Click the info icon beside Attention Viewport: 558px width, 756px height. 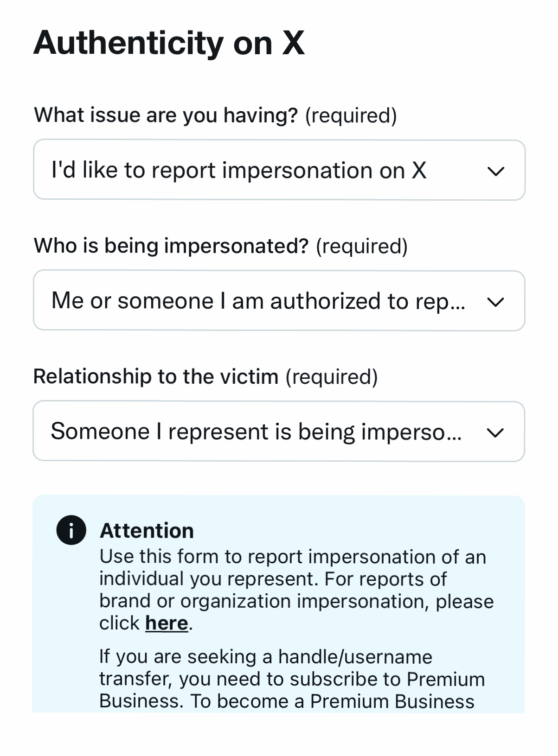pos(71,530)
